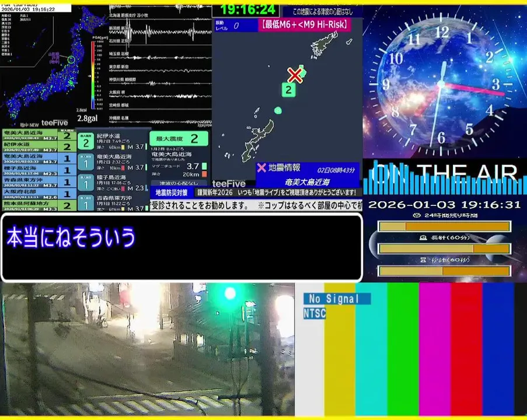527x420 pixels.
Task: Click the 2.8gal reading
Action: (x=88, y=118)
